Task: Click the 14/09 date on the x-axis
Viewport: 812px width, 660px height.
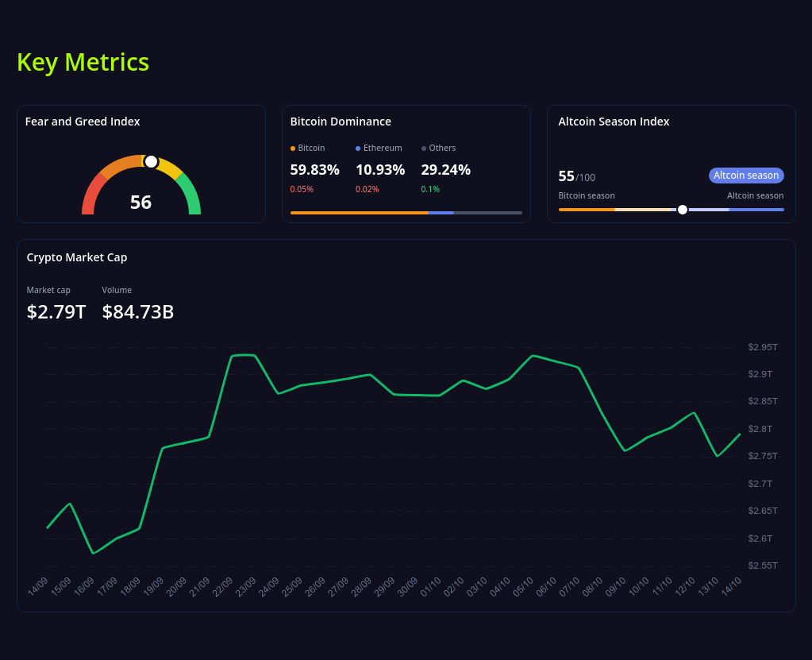Action: coord(38,586)
